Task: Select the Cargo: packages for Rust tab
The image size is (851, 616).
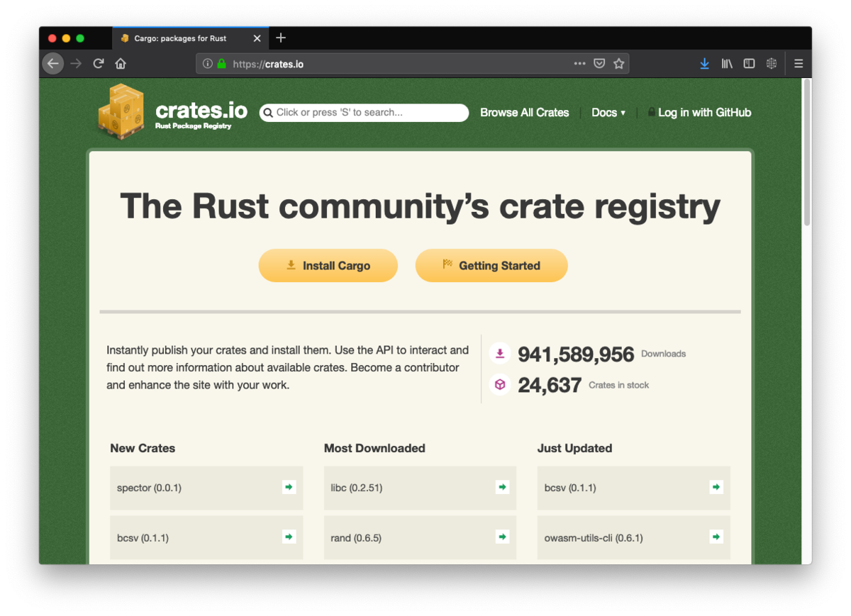Action: [x=190, y=38]
